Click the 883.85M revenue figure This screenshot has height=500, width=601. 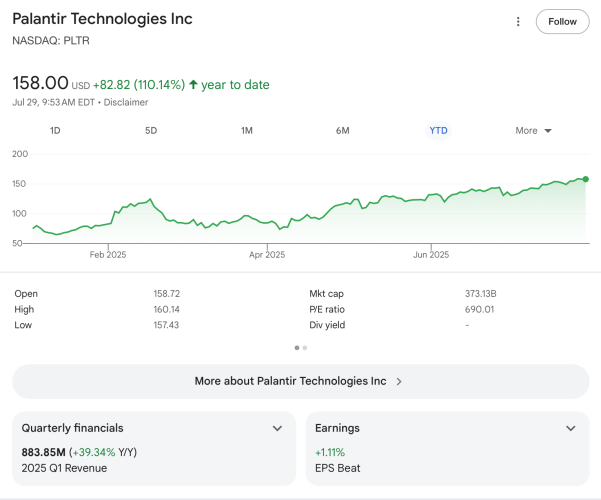[43, 452]
